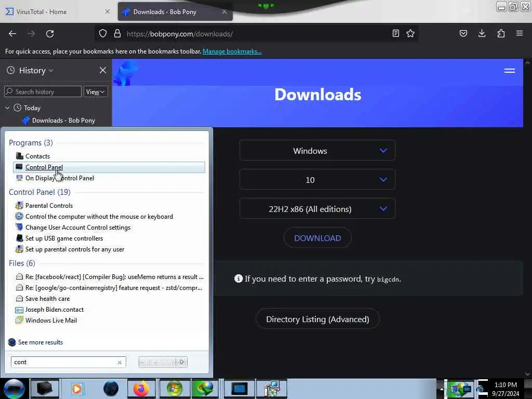
Task: Click the Control Panel (19) group header
Action: (x=39, y=192)
